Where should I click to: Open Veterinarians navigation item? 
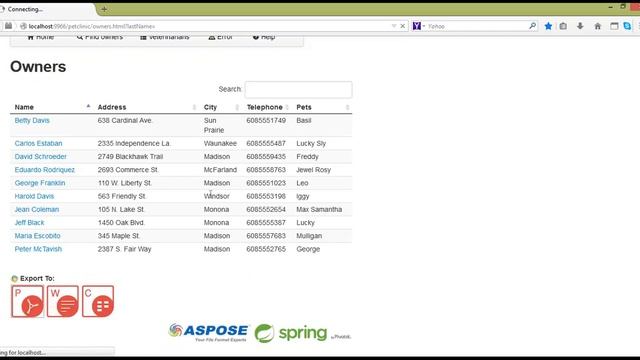(x=165, y=37)
